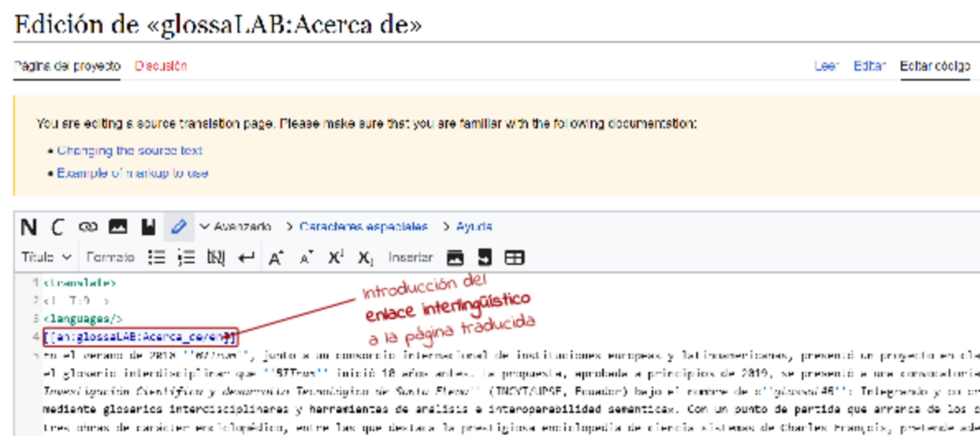Click the bold N formatting icon
This screenshot has width=980, height=436.
tap(29, 227)
